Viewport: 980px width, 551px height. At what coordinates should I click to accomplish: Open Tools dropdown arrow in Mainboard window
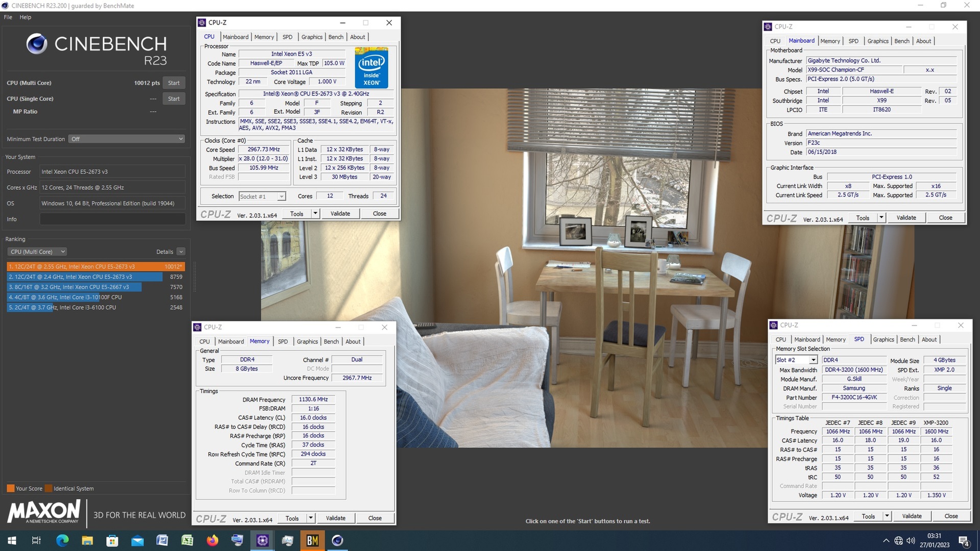tap(881, 218)
